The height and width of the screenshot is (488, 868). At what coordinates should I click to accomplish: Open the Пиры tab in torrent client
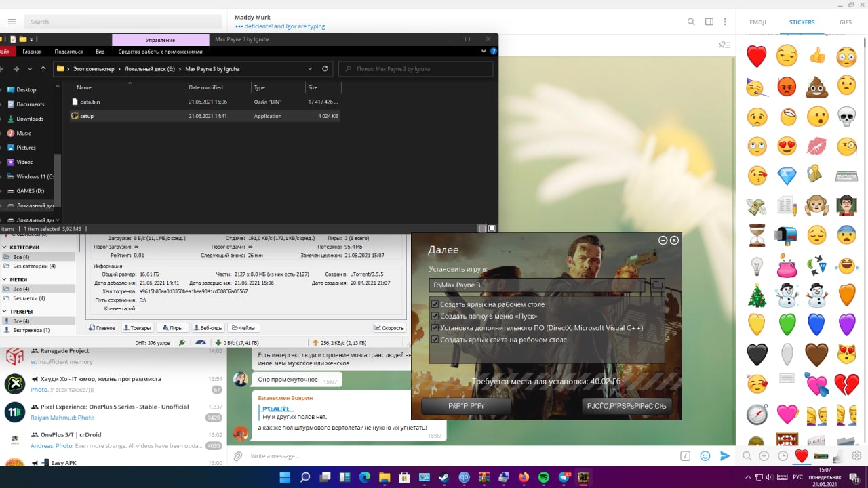click(x=172, y=328)
